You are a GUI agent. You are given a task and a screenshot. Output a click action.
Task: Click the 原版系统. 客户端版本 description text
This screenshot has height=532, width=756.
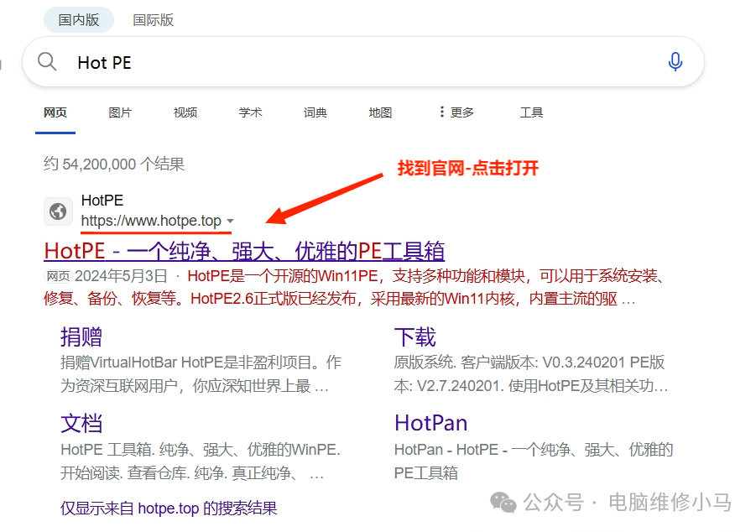click(x=531, y=373)
